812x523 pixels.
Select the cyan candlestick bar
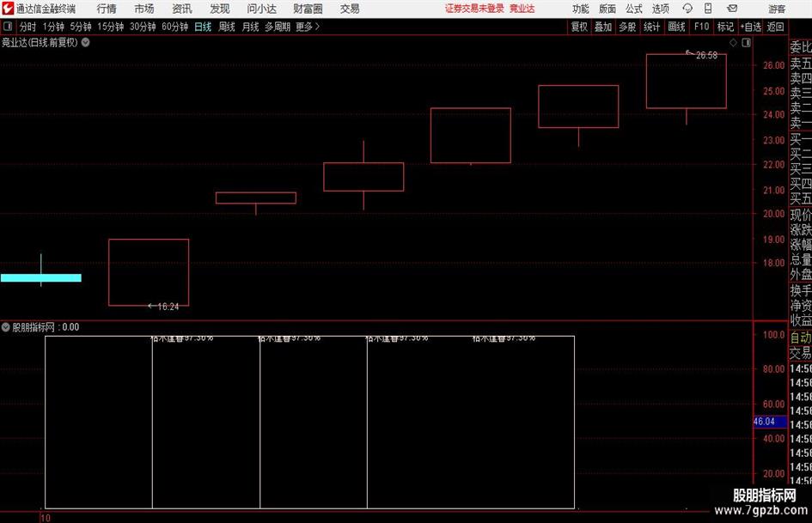[x=41, y=277]
